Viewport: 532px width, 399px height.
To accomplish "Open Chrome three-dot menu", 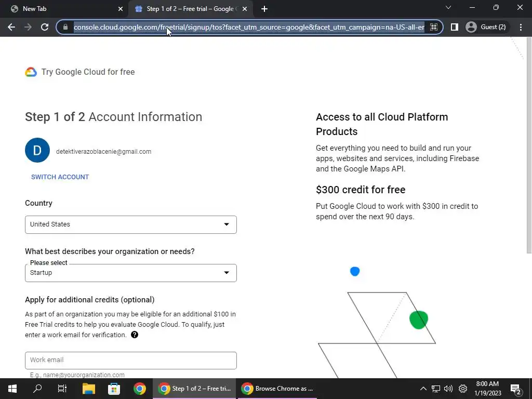I will click(521, 27).
